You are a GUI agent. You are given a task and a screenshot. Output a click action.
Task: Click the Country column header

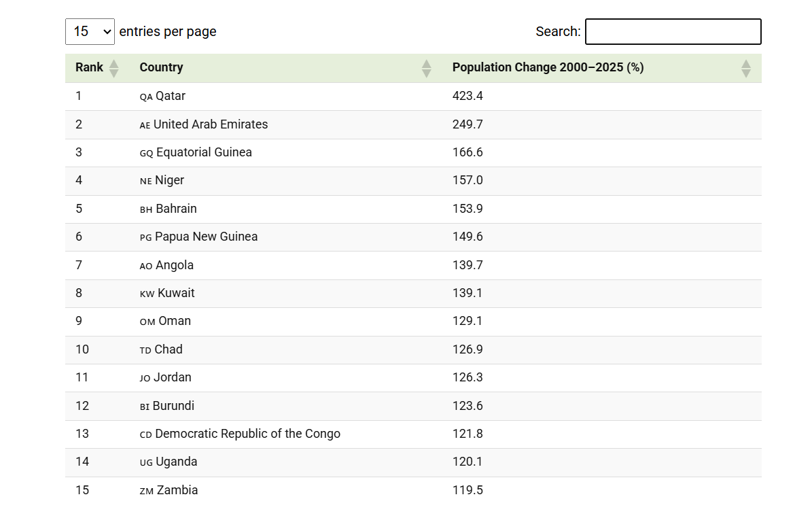(161, 67)
